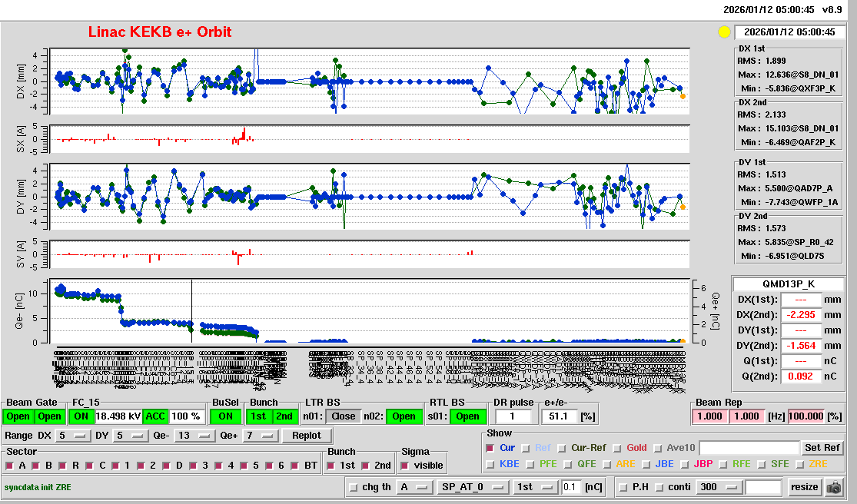
Task: Click the resize button
Action: coord(804,487)
